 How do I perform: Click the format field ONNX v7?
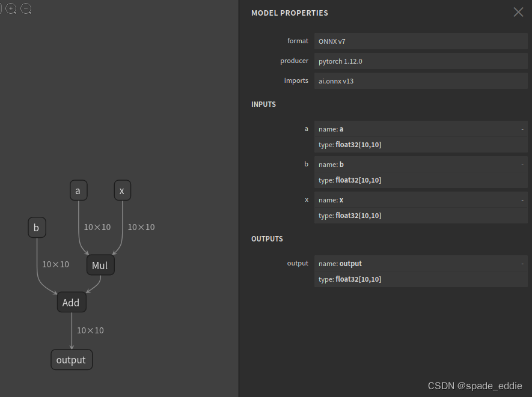pyautogui.click(x=421, y=41)
